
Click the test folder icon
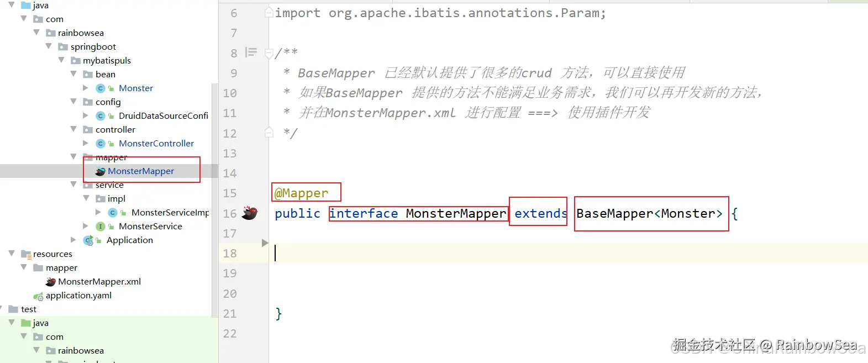click(13, 309)
